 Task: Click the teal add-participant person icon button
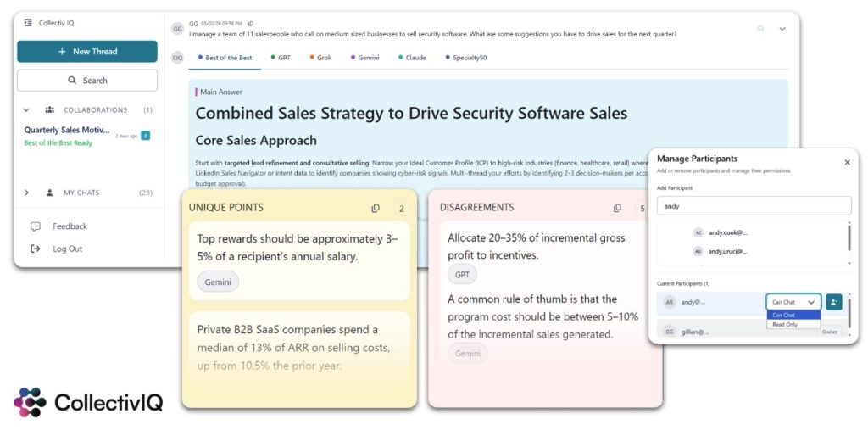click(x=834, y=302)
